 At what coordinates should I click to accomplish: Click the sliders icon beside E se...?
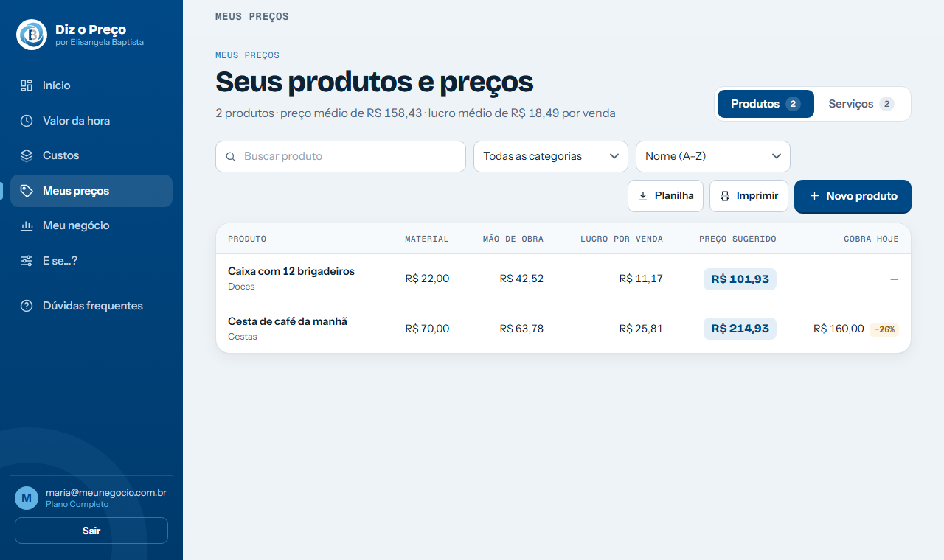(27, 261)
